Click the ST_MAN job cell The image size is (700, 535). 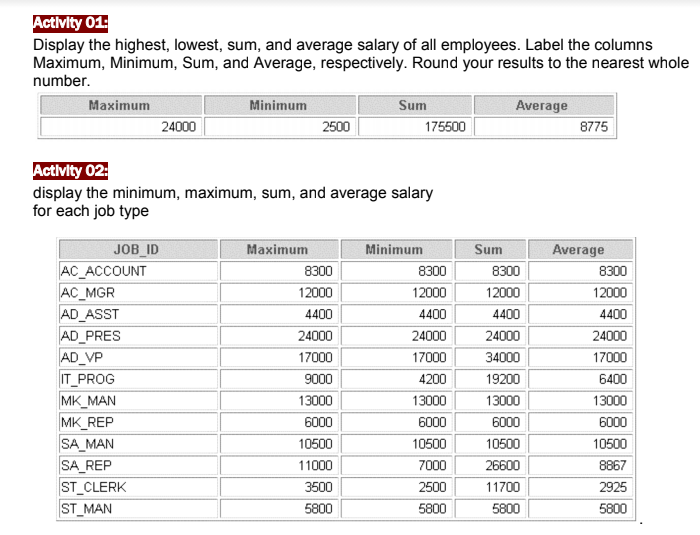[138, 509]
